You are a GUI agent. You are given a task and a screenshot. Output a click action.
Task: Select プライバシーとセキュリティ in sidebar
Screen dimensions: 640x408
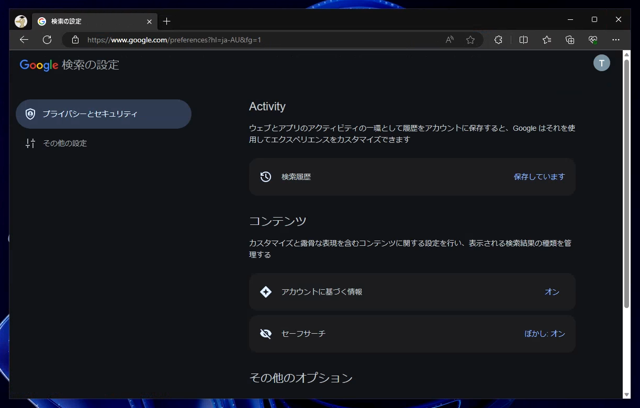[x=103, y=114]
